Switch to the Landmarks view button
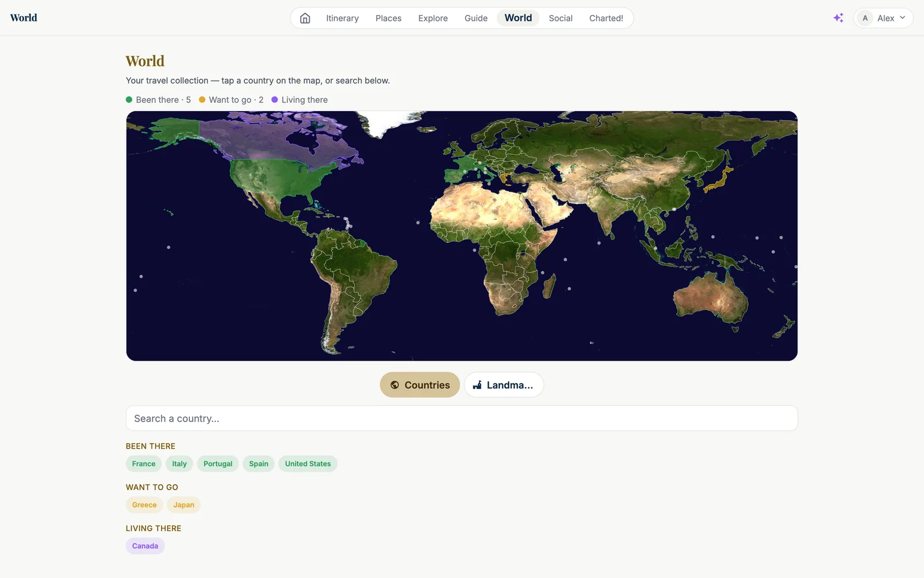Image resolution: width=924 pixels, height=578 pixels. coord(504,385)
